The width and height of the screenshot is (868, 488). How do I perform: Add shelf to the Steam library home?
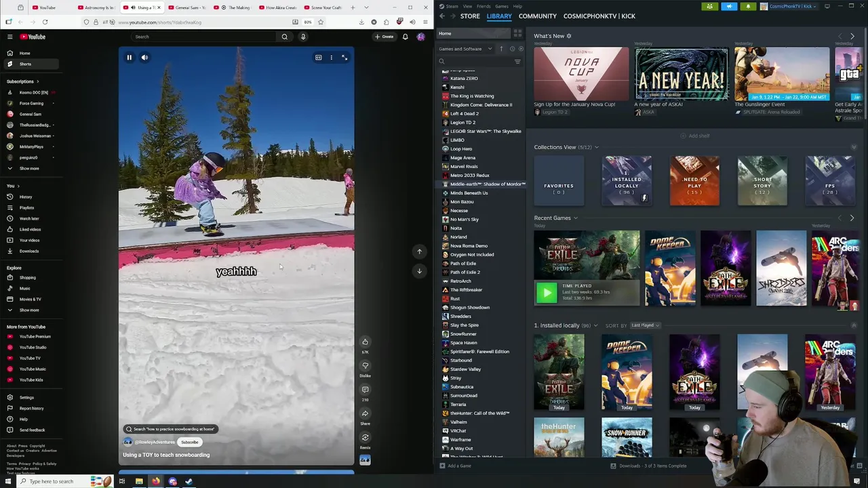pos(696,136)
